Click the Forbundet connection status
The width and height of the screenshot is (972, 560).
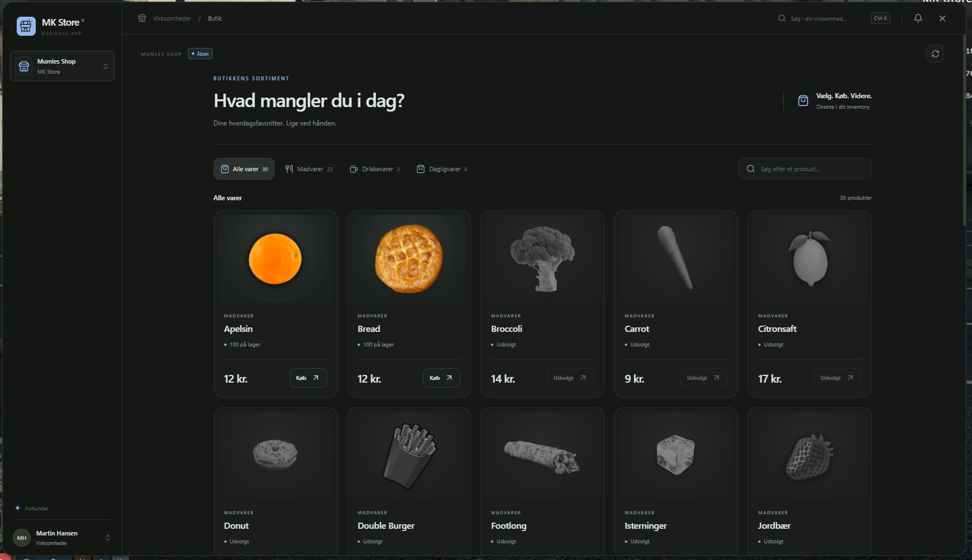click(x=32, y=508)
